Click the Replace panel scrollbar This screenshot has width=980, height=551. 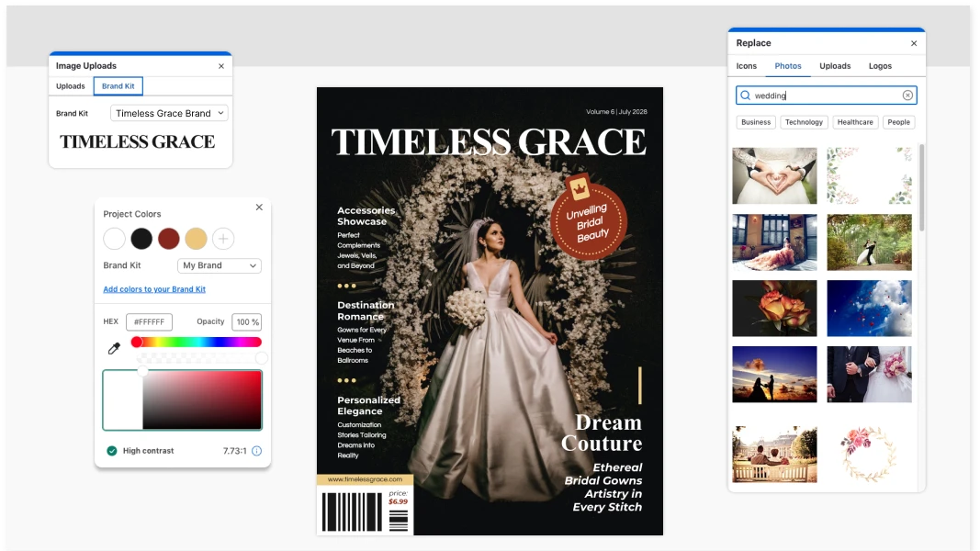[x=921, y=187]
